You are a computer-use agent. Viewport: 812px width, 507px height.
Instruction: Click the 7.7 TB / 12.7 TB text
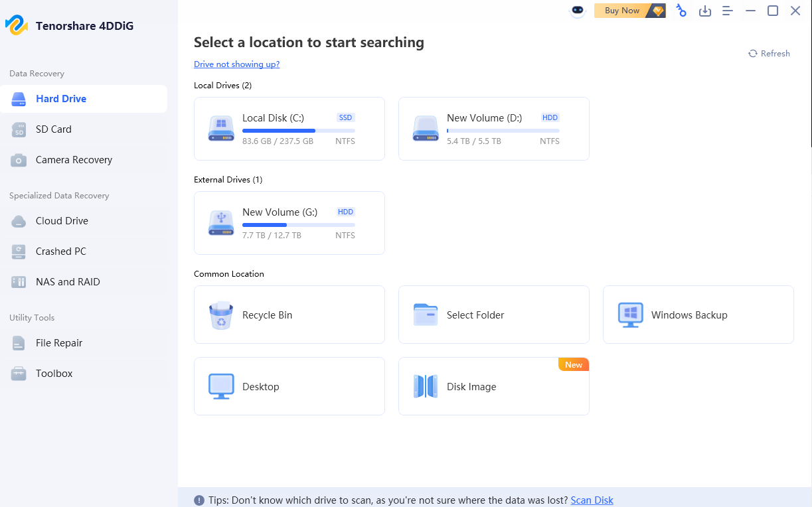pos(272,236)
